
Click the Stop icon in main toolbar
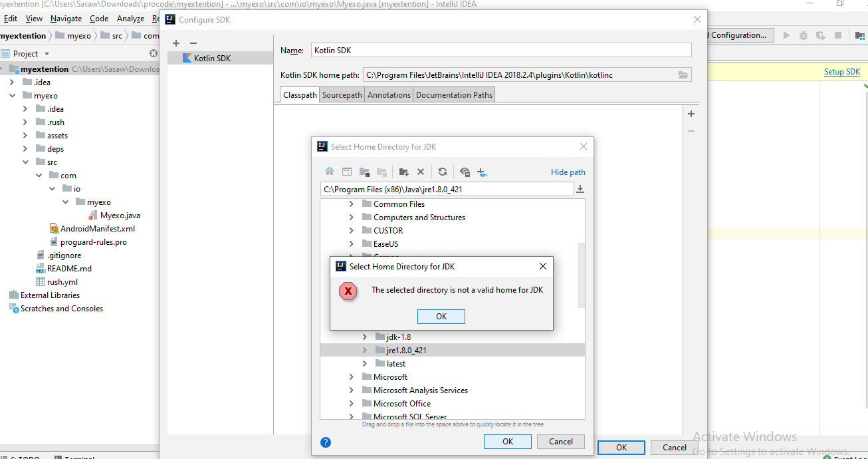(838, 35)
